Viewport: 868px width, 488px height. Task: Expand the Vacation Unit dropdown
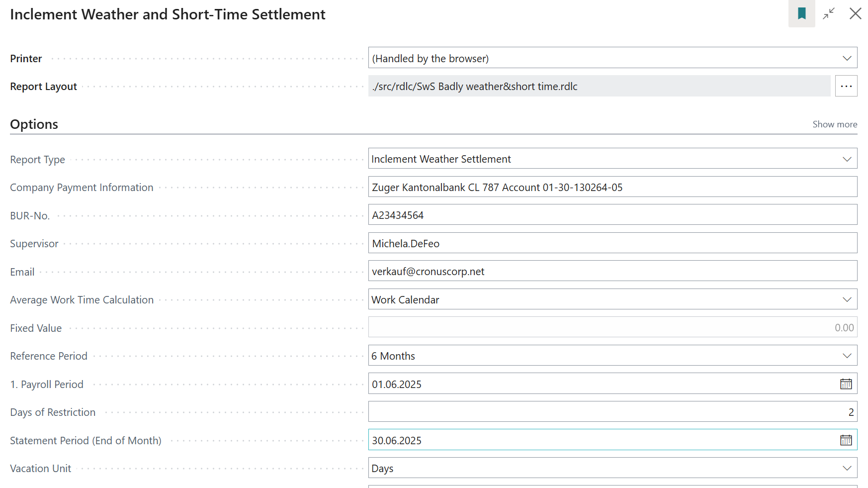pos(847,468)
